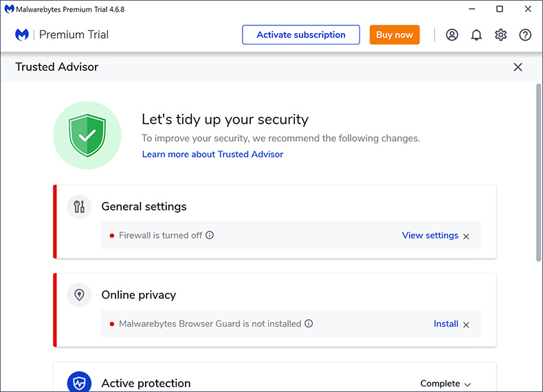Close the Trusted Advisor panel
543x392 pixels.
pyautogui.click(x=518, y=67)
